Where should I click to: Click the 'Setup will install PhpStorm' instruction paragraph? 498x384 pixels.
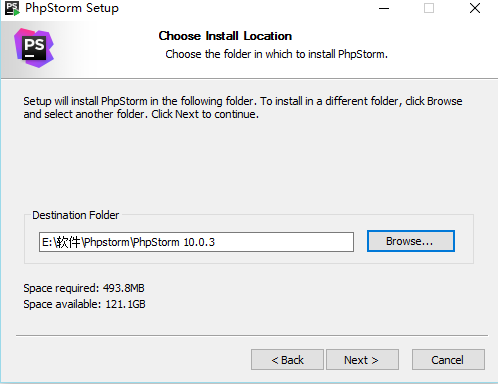tap(243, 108)
